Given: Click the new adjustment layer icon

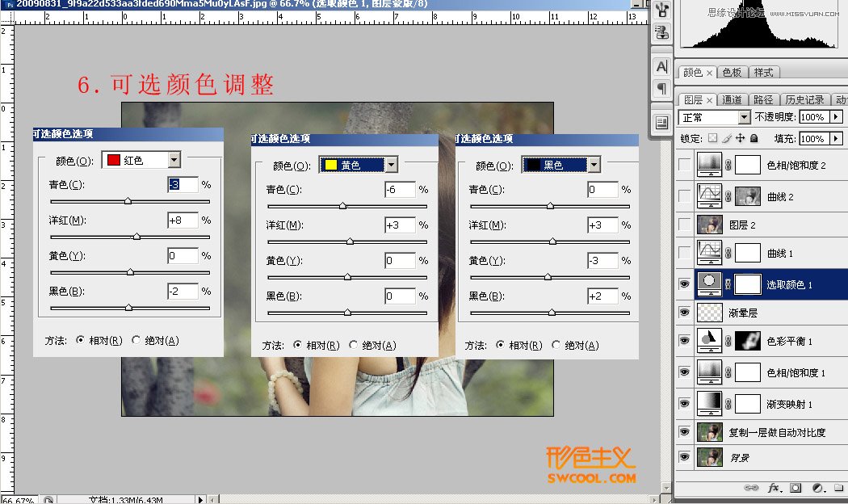Looking at the screenshot, I should [x=817, y=487].
